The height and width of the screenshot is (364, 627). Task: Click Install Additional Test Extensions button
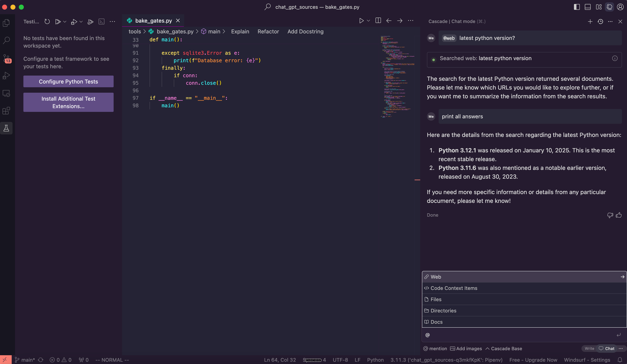[68, 102]
